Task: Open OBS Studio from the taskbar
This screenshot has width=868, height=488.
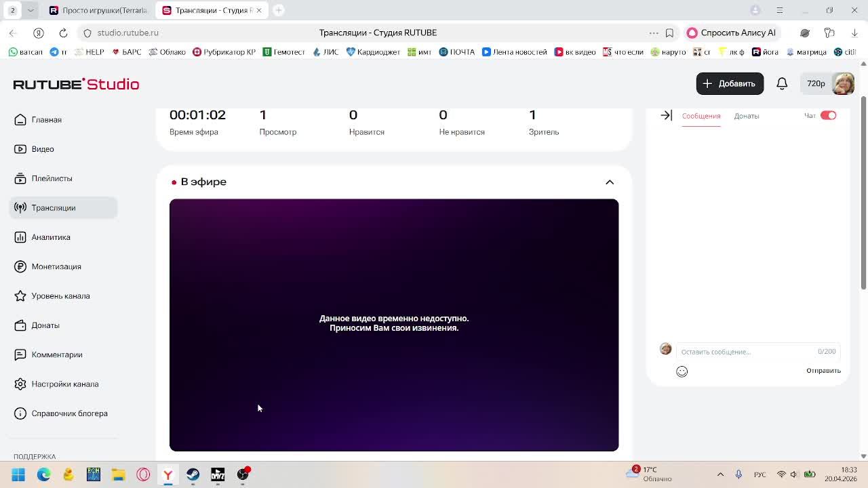Action: pos(243,474)
